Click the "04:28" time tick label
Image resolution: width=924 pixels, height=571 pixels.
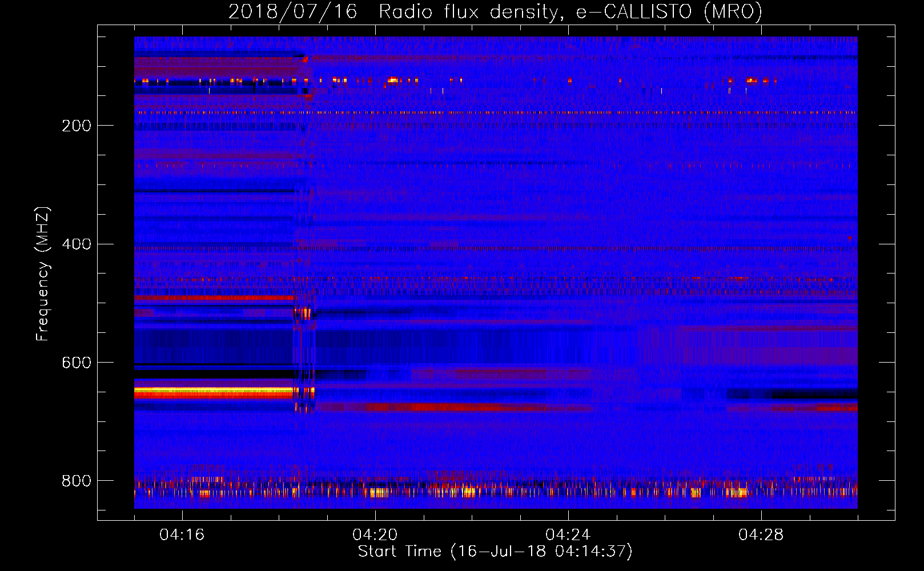[761, 535]
